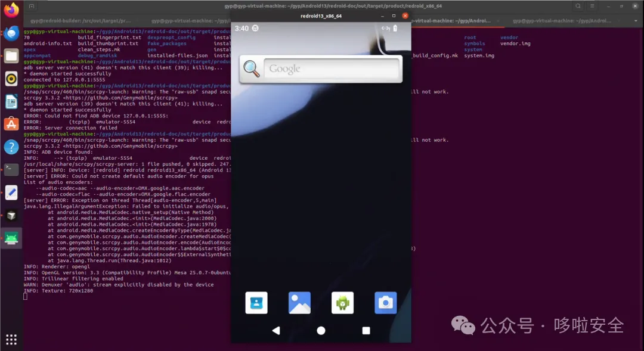Click "at java.lang.Thread.run(Thread.java:1012)" line
This screenshot has width=644, height=351.
click(x=109, y=260)
